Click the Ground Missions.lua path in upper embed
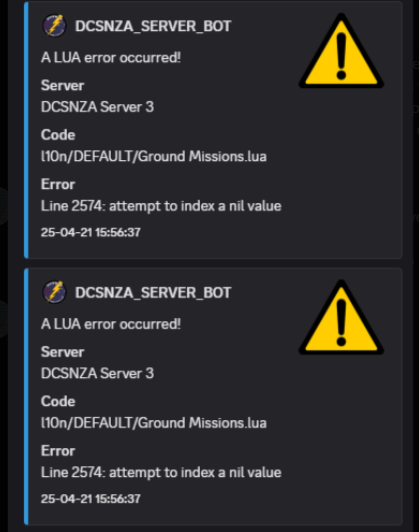The height and width of the screenshot is (532, 419). tap(154, 156)
